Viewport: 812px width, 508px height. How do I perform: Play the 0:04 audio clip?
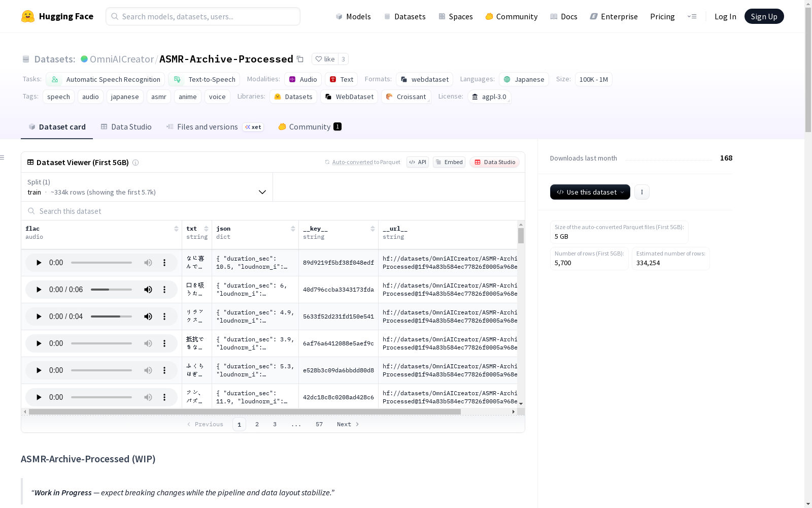click(39, 316)
